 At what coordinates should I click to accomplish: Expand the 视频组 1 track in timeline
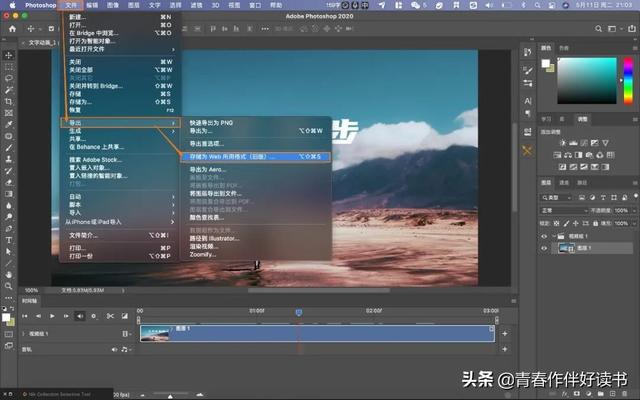24,332
